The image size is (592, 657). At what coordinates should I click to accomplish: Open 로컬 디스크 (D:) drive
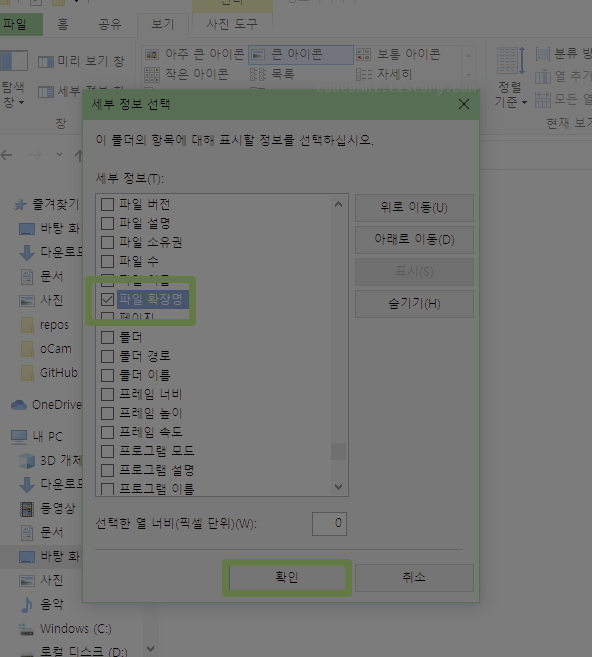tap(74, 651)
